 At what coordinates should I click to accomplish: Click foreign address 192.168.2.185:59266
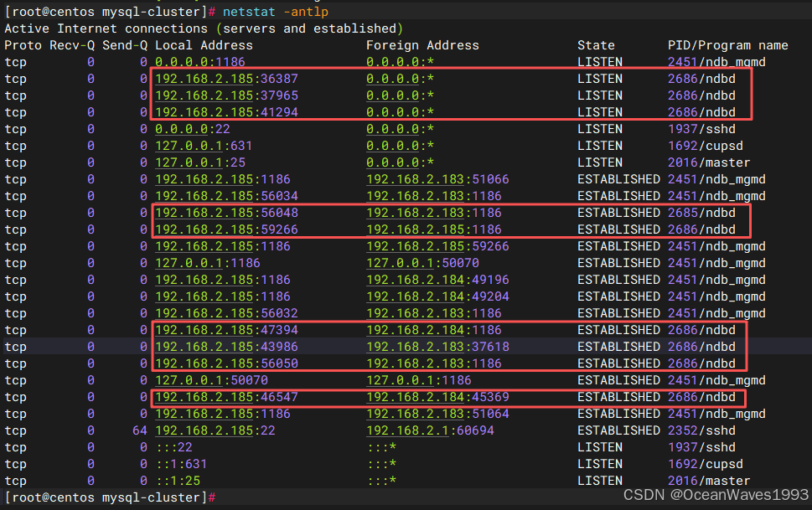[437, 246]
